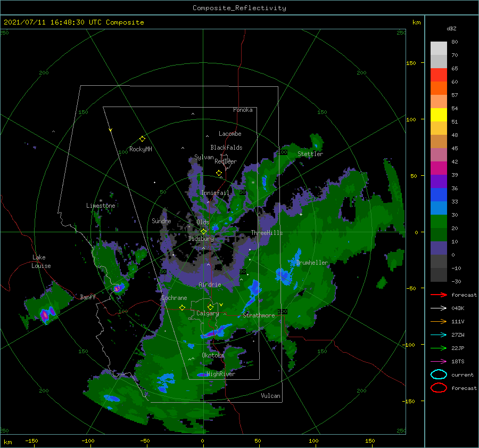Click the Innisfail town label
This screenshot has height=448, width=479.
215,193
